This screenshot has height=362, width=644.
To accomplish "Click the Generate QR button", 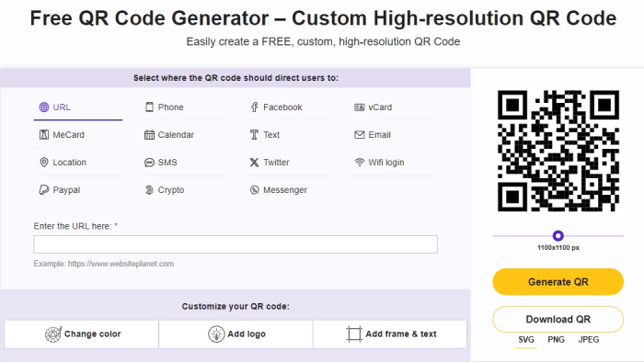I will pos(558,282).
